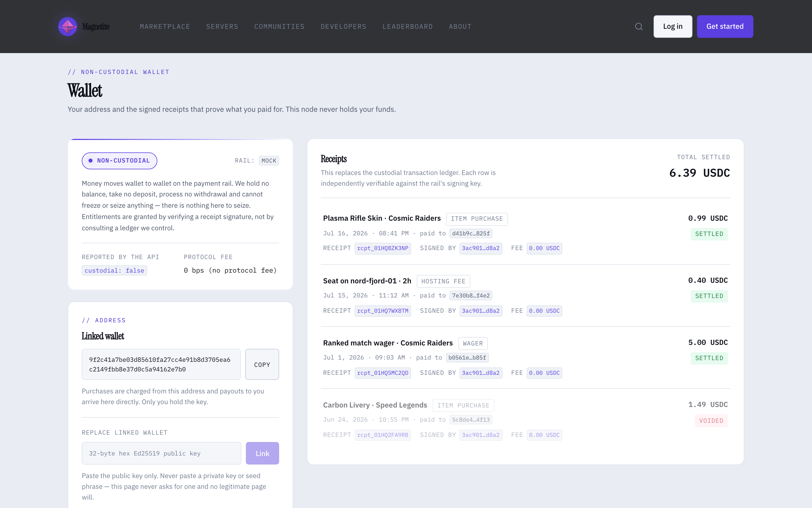Click the Wallet page title
This screenshot has height=508, width=812.
pos(85,90)
